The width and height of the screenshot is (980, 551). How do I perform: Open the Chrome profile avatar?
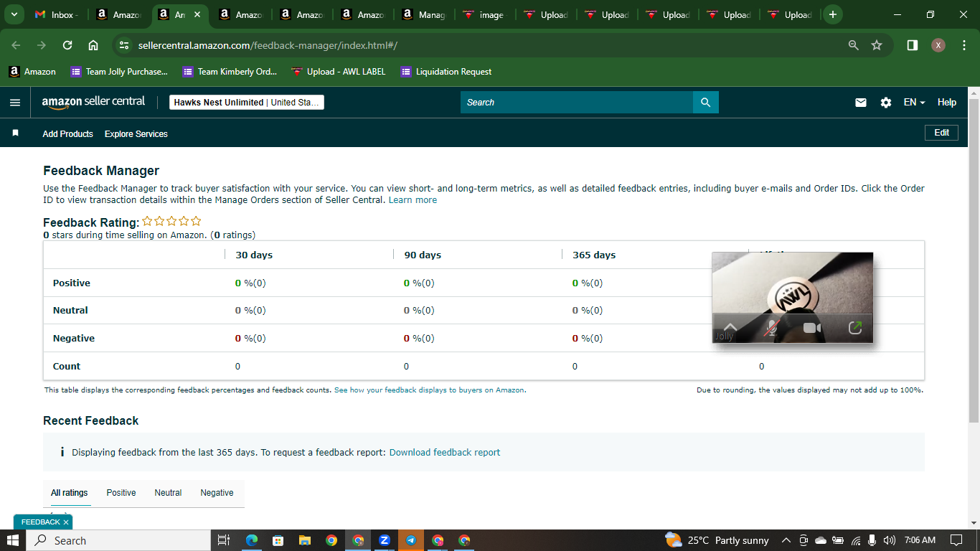pos(938,45)
